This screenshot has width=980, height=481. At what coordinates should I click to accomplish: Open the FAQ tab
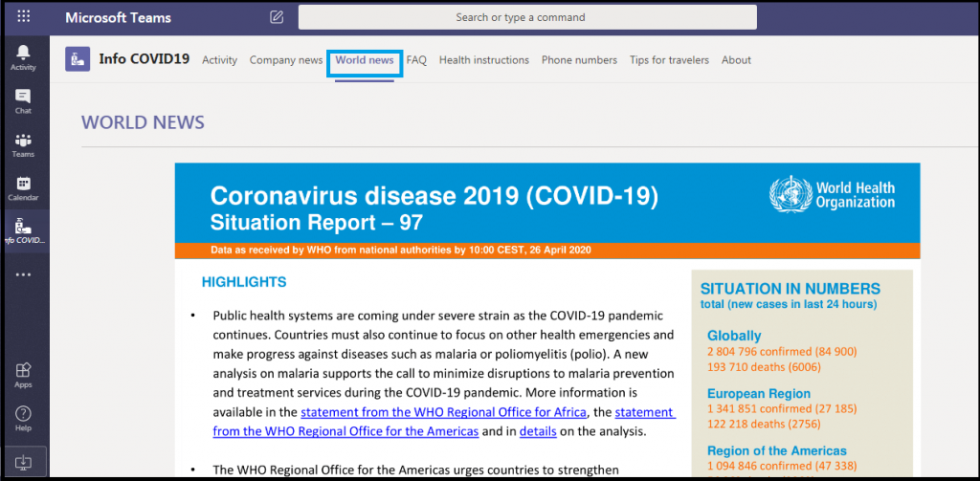(416, 60)
